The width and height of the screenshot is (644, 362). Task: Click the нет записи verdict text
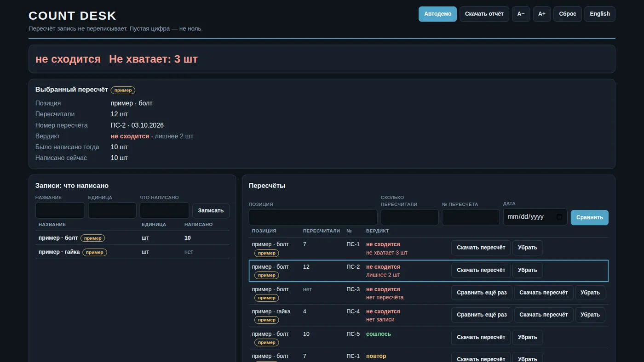[x=380, y=319]
